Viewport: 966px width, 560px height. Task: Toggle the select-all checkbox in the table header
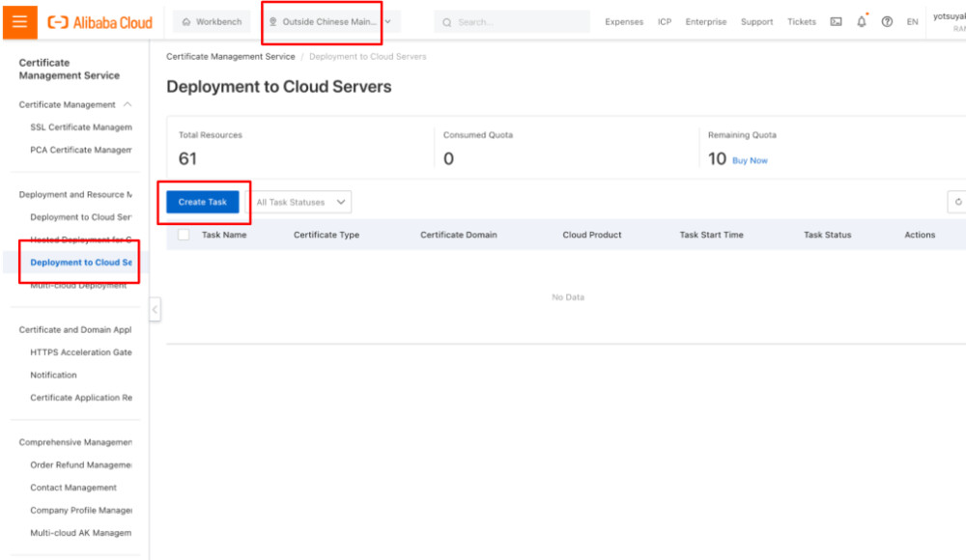(x=183, y=234)
